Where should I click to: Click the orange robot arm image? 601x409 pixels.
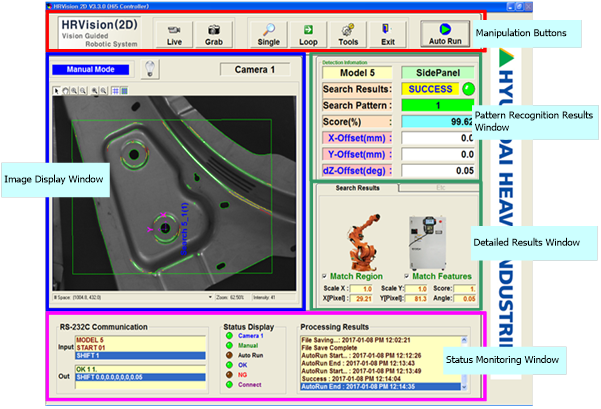tap(363, 242)
